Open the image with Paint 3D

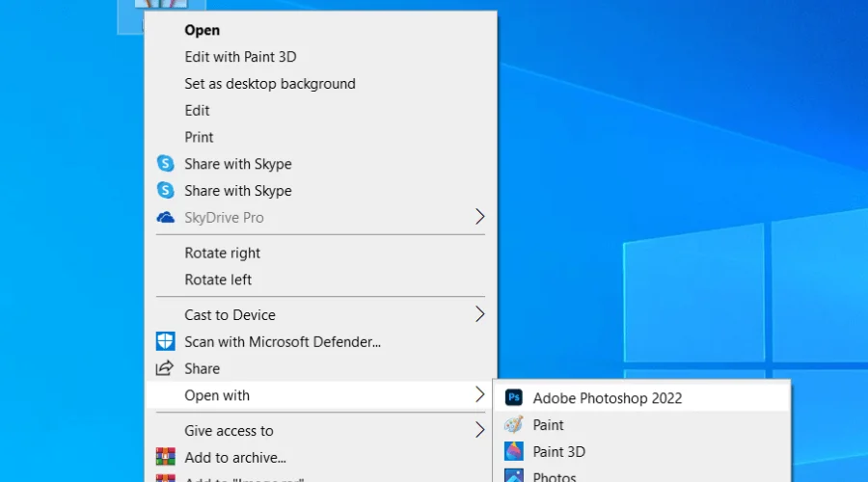point(642,451)
